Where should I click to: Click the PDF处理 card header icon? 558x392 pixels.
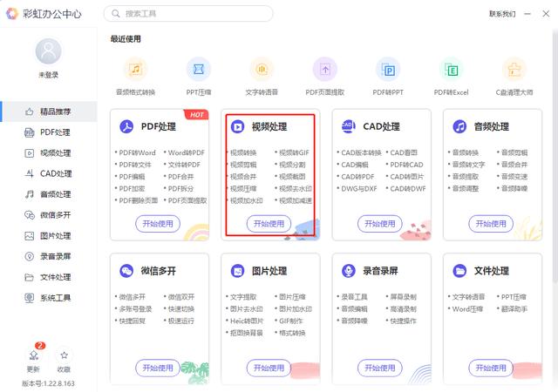coord(126,126)
